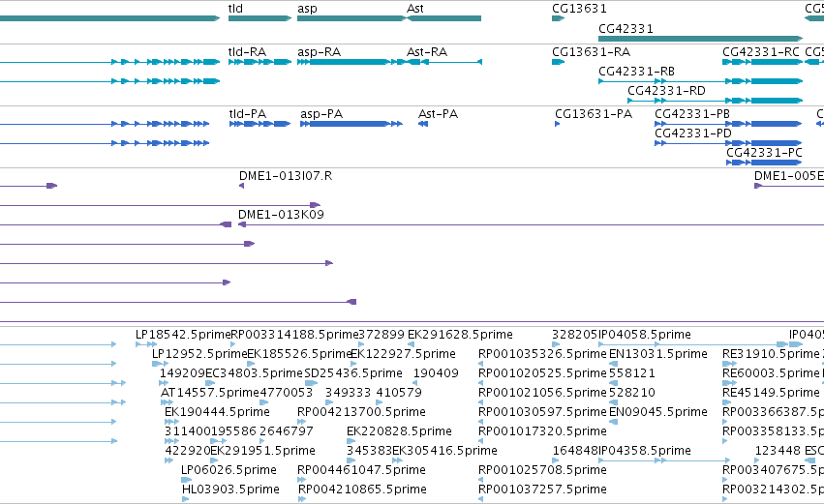Choose EST label EK190444.5prime

tap(217, 413)
